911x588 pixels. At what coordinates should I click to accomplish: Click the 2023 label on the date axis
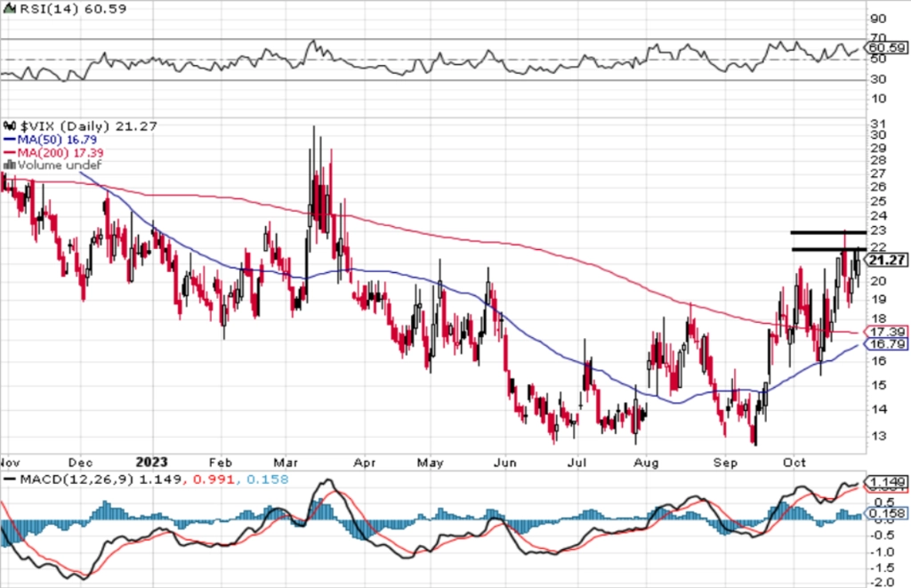point(151,462)
